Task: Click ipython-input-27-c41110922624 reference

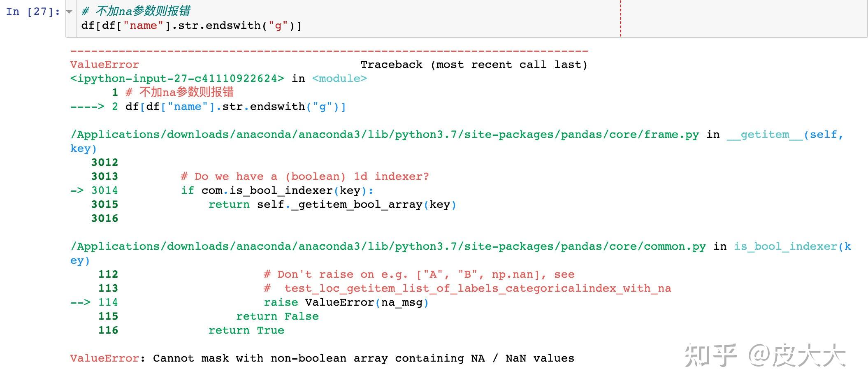Action: tap(177, 79)
